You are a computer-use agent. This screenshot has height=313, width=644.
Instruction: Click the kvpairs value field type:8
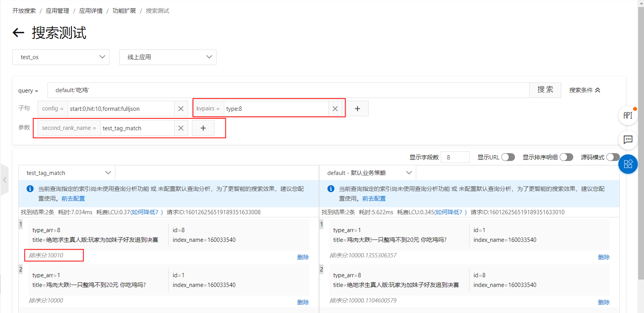(276, 109)
